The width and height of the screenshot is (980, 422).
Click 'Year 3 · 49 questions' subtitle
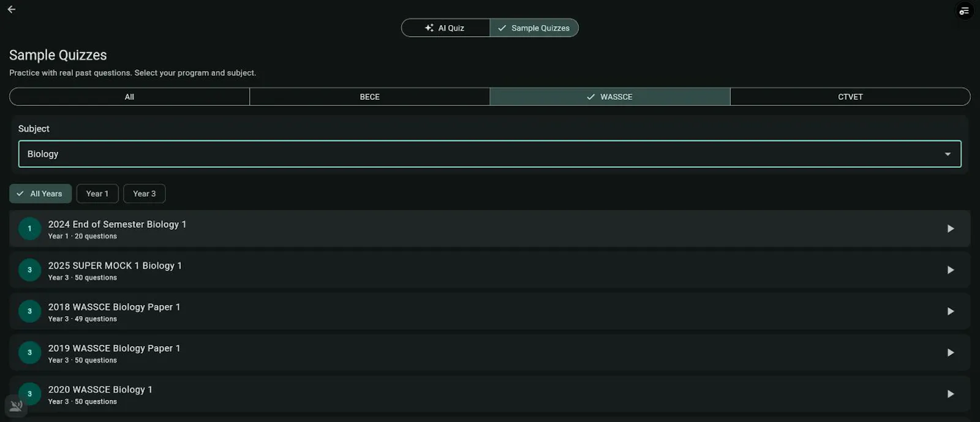(x=83, y=319)
